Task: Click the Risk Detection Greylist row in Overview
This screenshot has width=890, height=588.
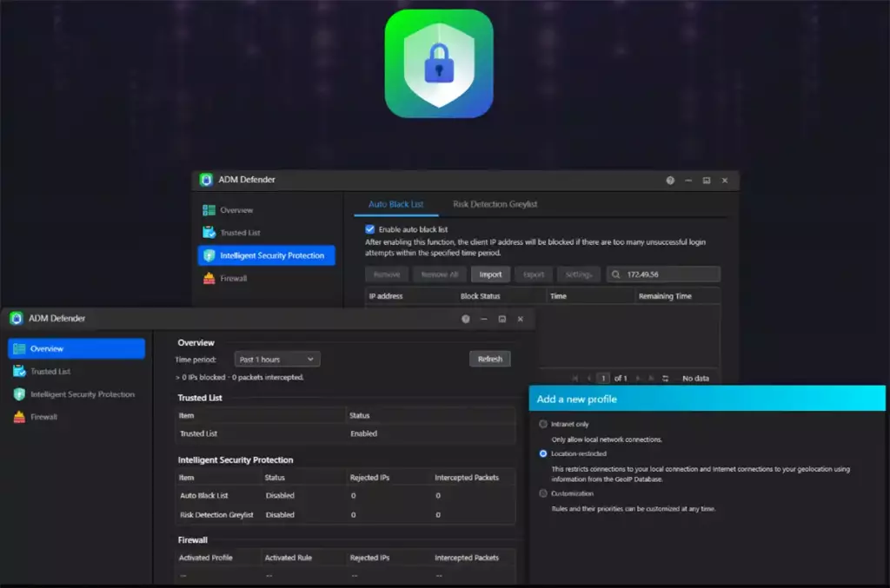Action: tap(346, 515)
